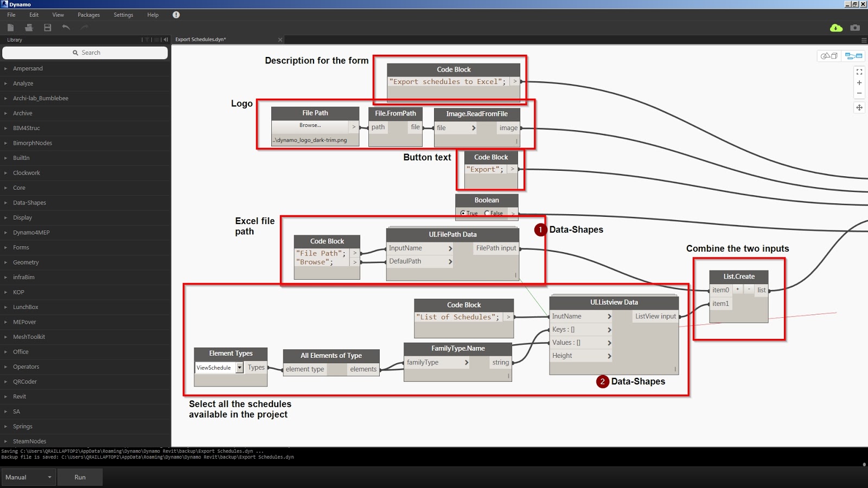Expand the Geometry library category
Viewport: 868px width, 488px height.
pos(5,262)
